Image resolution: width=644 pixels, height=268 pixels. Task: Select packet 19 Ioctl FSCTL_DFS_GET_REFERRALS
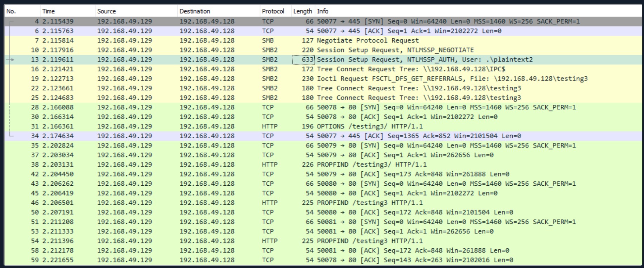pyautogui.click(x=323, y=78)
